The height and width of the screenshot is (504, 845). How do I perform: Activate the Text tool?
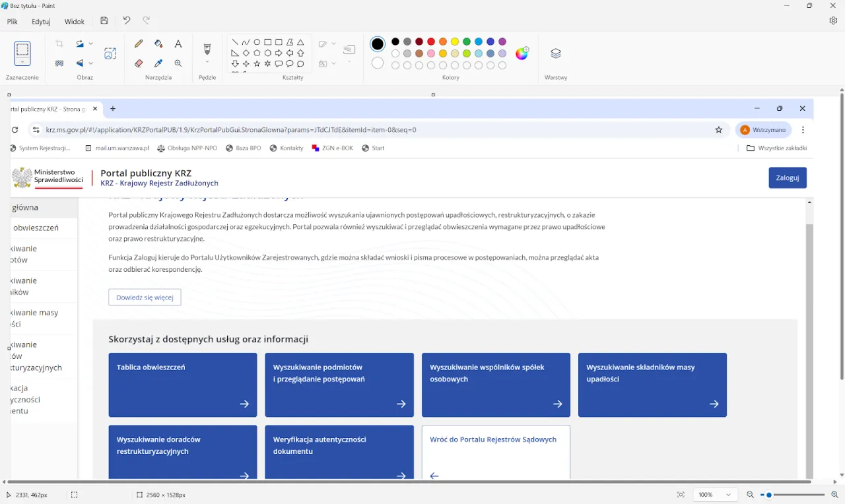tap(178, 44)
